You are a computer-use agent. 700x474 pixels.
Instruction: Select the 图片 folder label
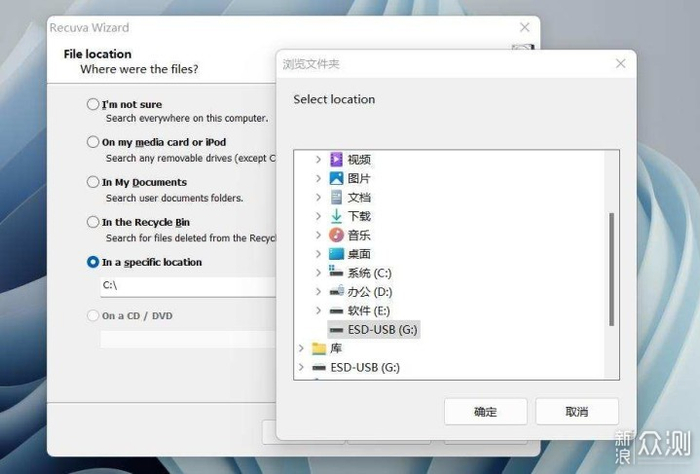click(359, 179)
